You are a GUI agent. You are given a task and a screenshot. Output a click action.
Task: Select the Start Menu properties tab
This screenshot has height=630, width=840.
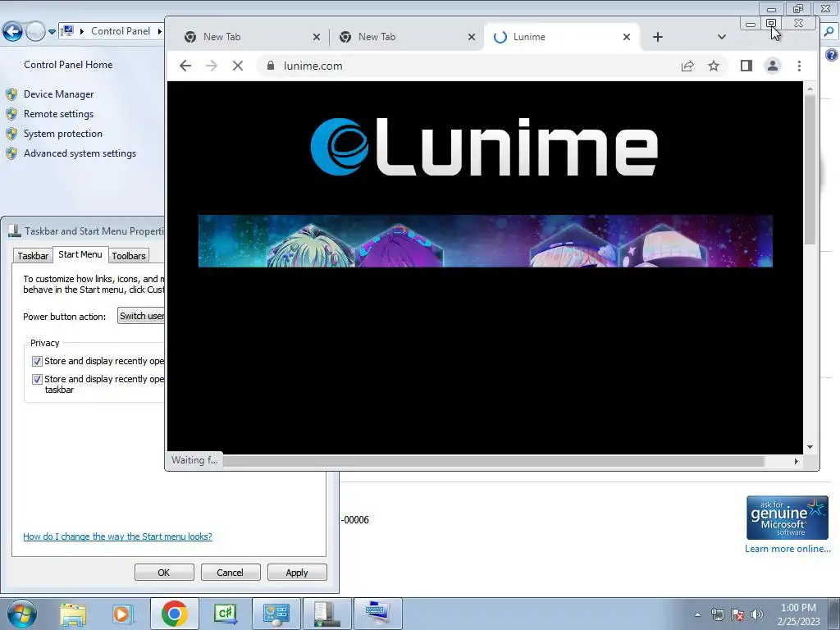coord(80,254)
